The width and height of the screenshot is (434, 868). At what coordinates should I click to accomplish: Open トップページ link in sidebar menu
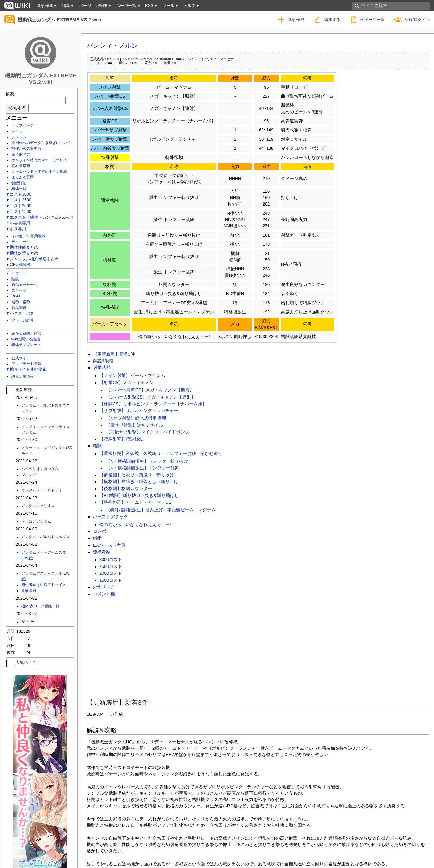click(x=23, y=125)
